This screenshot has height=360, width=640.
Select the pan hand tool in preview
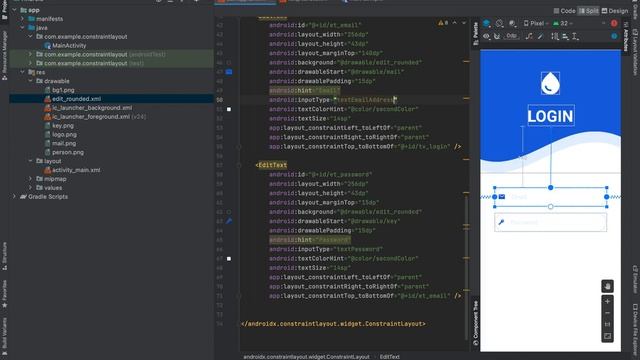607,286
